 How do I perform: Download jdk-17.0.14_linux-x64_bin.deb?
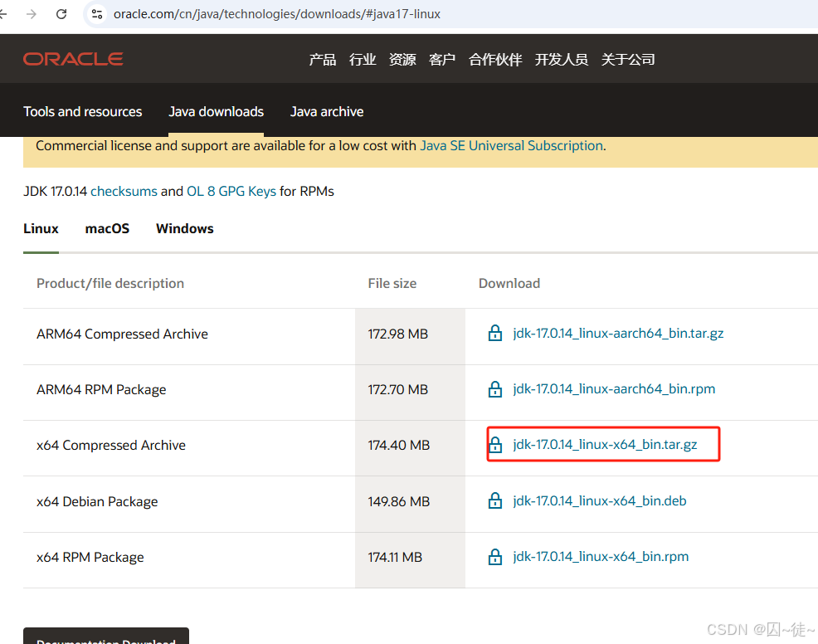pyautogui.click(x=600, y=500)
